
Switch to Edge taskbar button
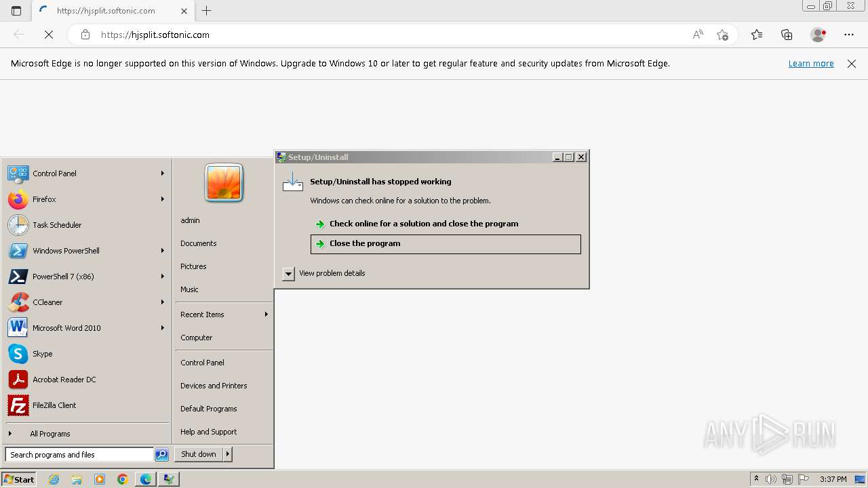pyautogui.click(x=146, y=479)
